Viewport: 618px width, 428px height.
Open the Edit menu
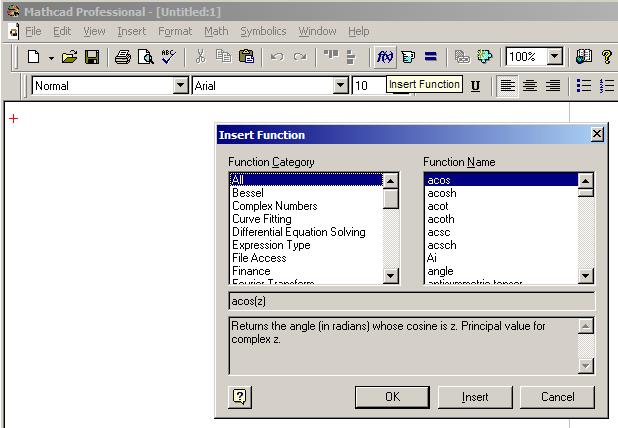click(x=62, y=32)
